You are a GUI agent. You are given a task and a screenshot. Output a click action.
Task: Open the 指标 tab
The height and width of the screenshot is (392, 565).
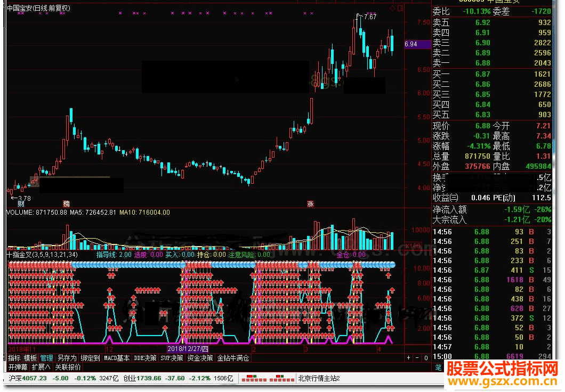[x=14, y=358]
